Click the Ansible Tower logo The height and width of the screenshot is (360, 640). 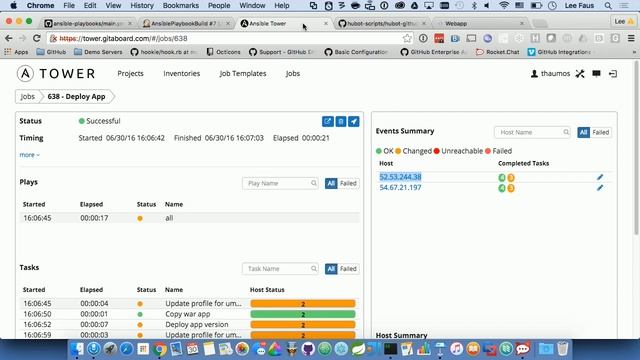56,73
